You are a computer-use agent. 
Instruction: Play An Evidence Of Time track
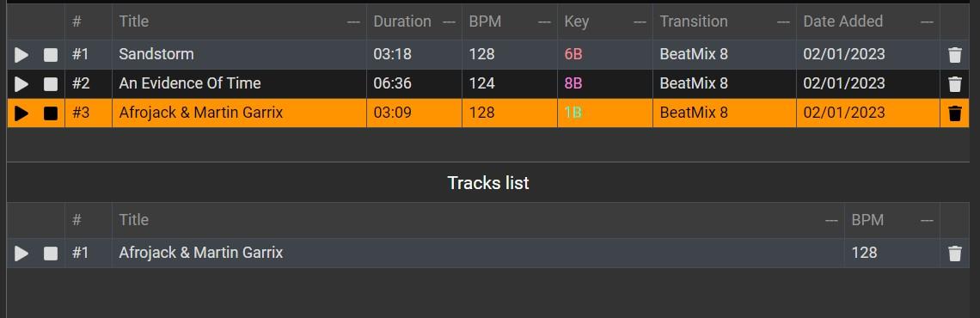pyautogui.click(x=21, y=83)
